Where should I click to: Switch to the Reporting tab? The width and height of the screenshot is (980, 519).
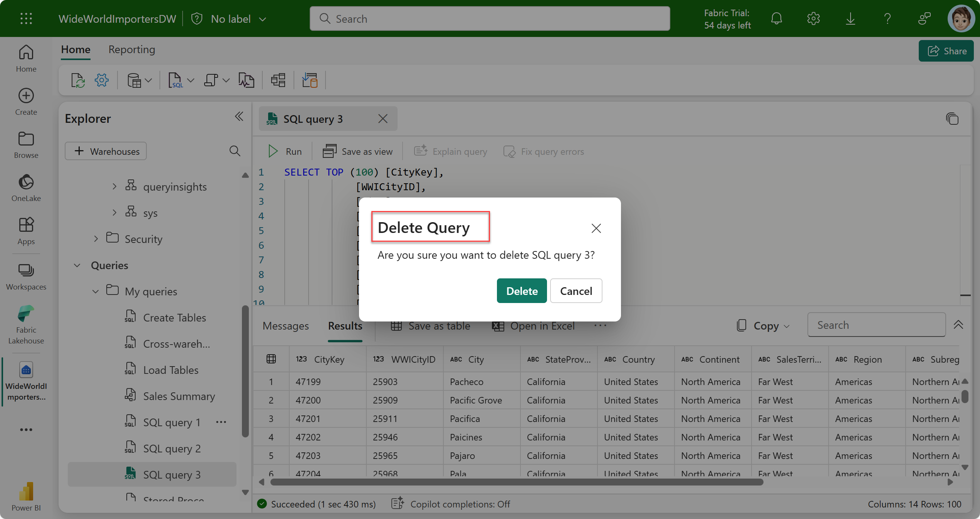[132, 49]
